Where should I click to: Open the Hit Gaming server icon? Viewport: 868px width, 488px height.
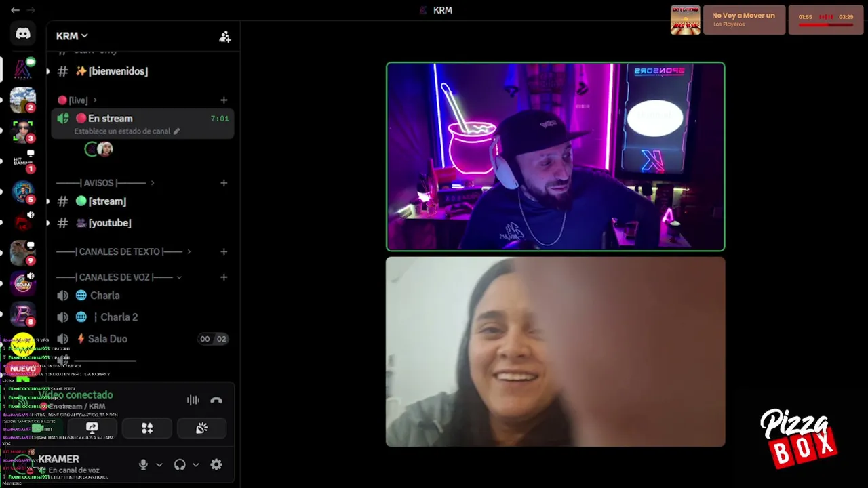(x=23, y=161)
